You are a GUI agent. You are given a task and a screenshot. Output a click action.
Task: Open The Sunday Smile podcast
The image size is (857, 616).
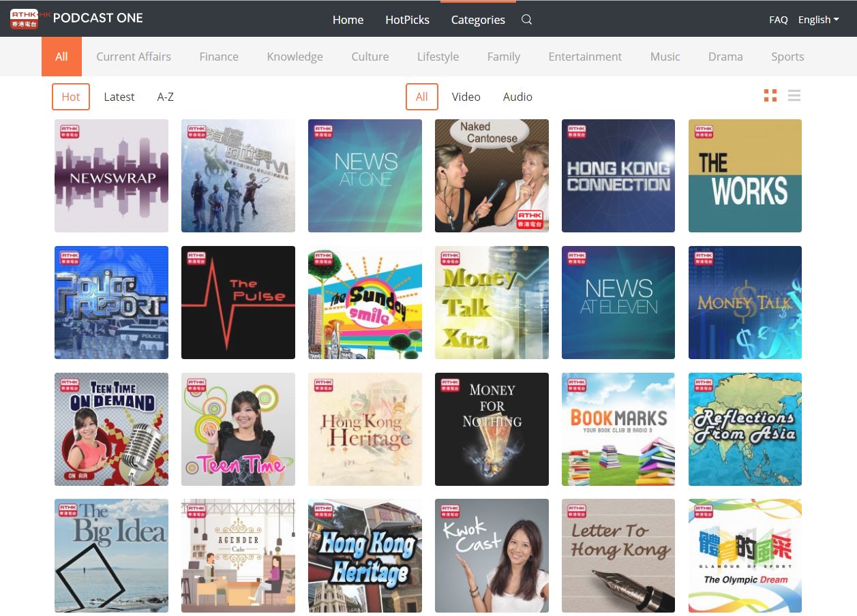pyautogui.click(x=365, y=303)
